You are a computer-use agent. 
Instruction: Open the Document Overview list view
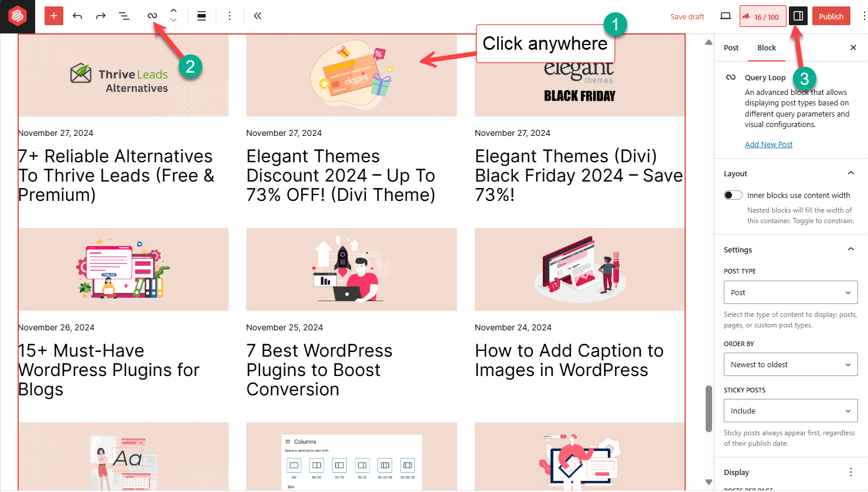pyautogui.click(x=124, y=16)
